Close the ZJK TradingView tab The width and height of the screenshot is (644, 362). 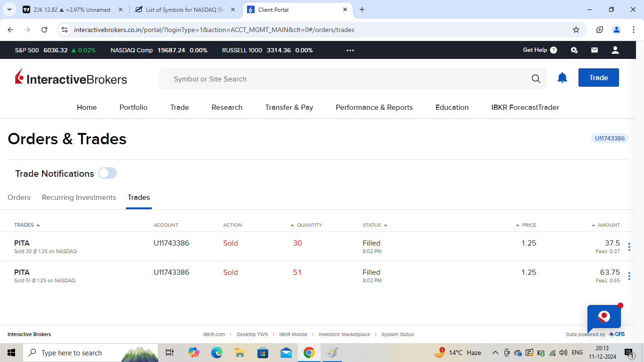tap(121, 9)
